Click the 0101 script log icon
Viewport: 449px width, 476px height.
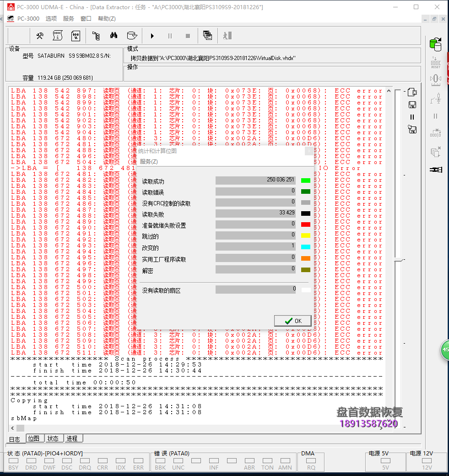click(58, 36)
